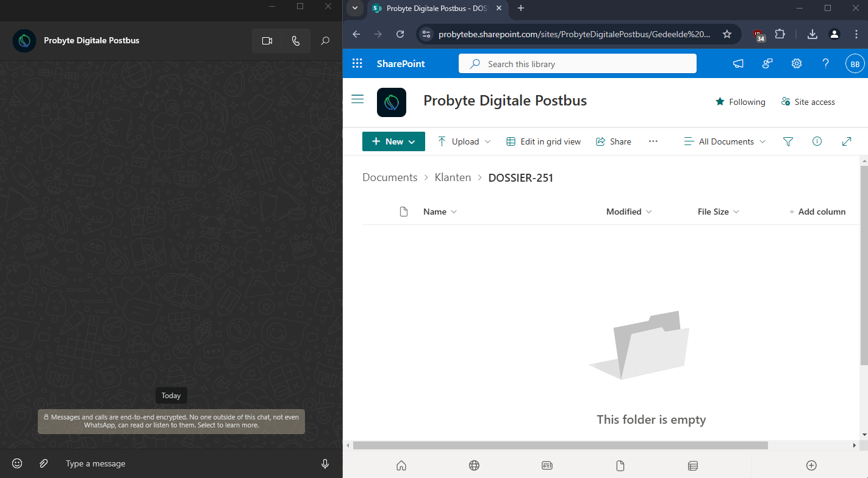Expand the All Documents view selector
The image size is (868, 478).
pyautogui.click(x=725, y=141)
